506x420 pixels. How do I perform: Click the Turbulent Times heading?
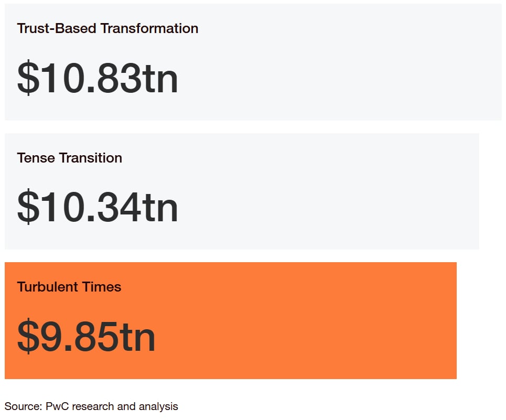(69, 287)
